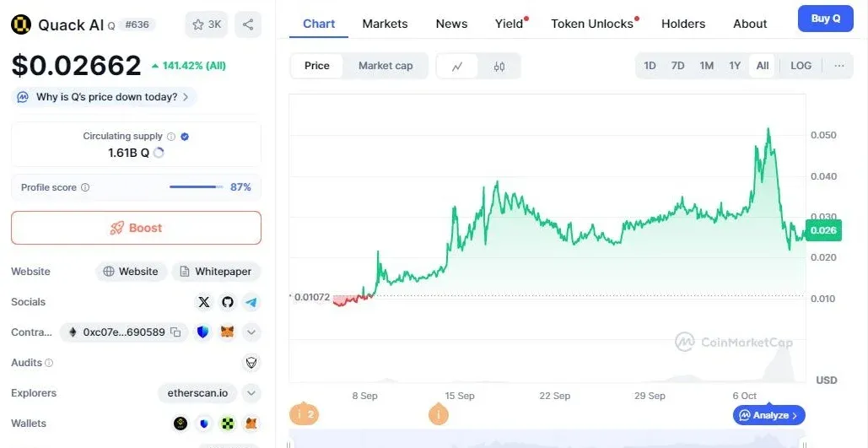Copy the contract address 0xc07e...690589
The image size is (868, 448).
pos(175,332)
